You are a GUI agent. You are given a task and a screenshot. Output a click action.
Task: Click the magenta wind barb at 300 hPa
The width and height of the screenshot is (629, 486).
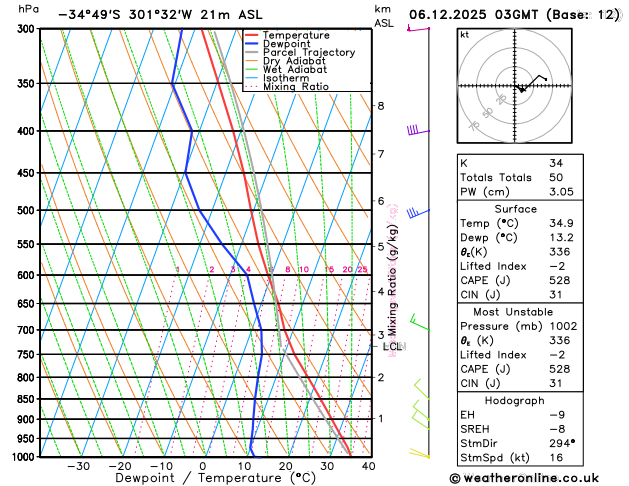pyautogui.click(x=418, y=28)
